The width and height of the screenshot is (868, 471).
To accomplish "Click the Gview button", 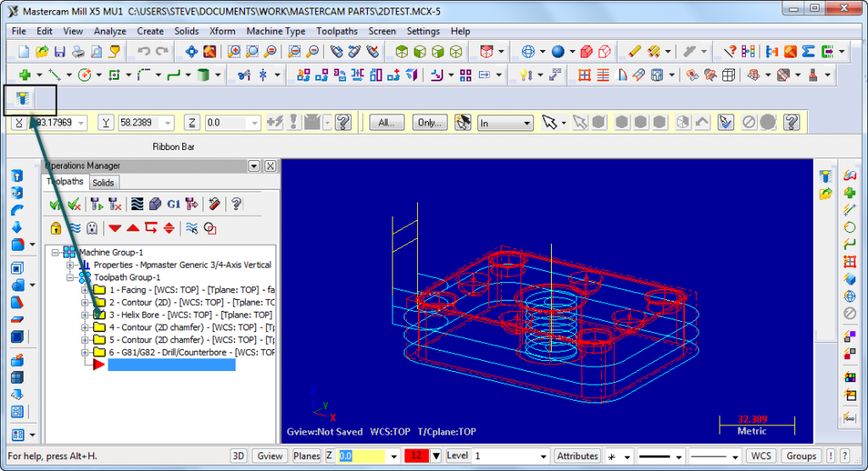I will click(x=270, y=456).
